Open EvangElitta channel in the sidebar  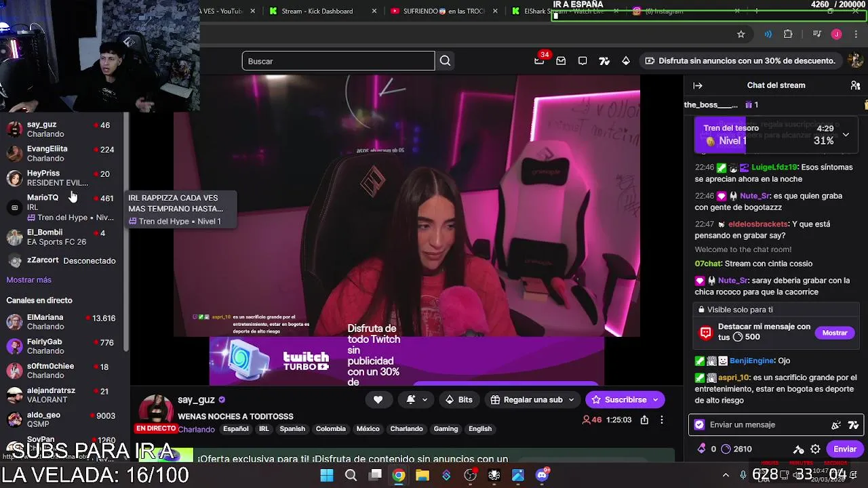(x=62, y=154)
